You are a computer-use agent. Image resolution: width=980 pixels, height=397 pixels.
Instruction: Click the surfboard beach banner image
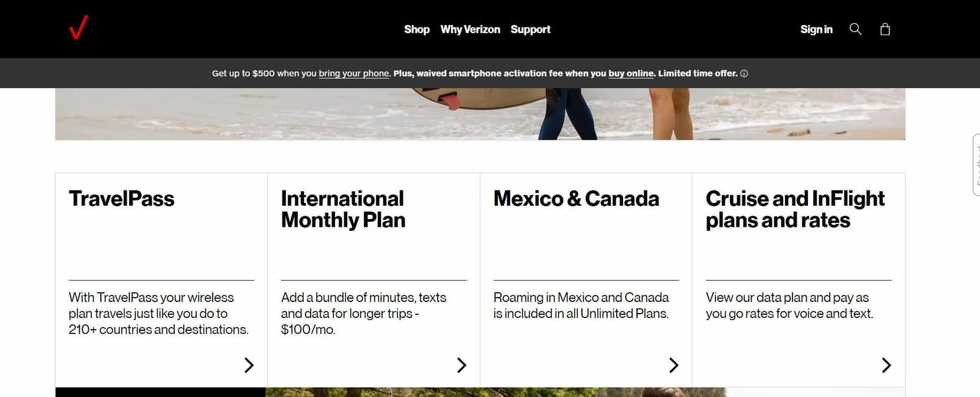[x=480, y=114]
